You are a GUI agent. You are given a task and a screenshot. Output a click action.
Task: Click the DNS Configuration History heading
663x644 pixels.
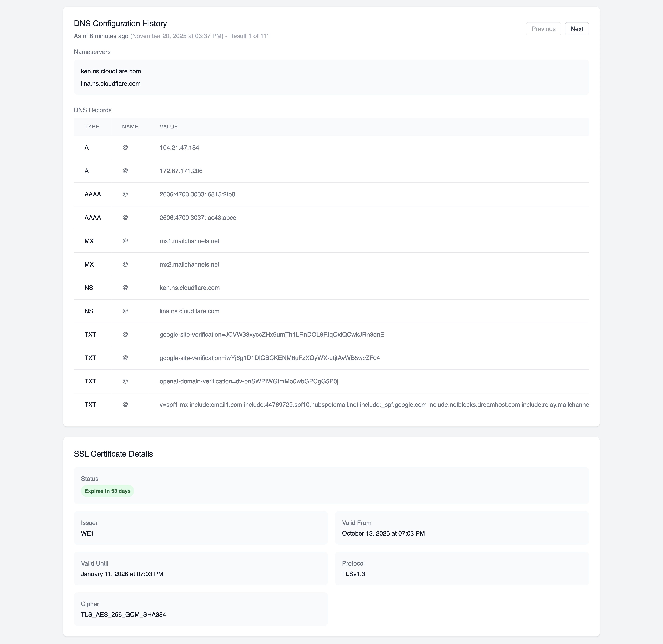[x=120, y=23]
